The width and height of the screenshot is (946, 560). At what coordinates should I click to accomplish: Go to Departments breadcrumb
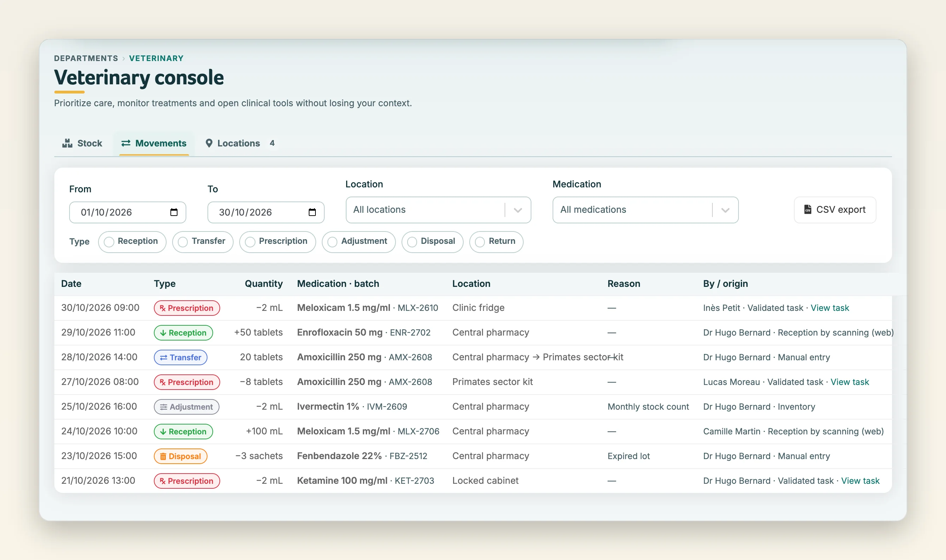[x=86, y=58]
